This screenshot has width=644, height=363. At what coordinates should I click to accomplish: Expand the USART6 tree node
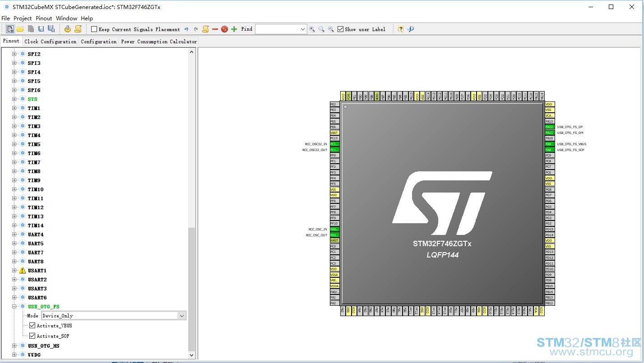14,298
